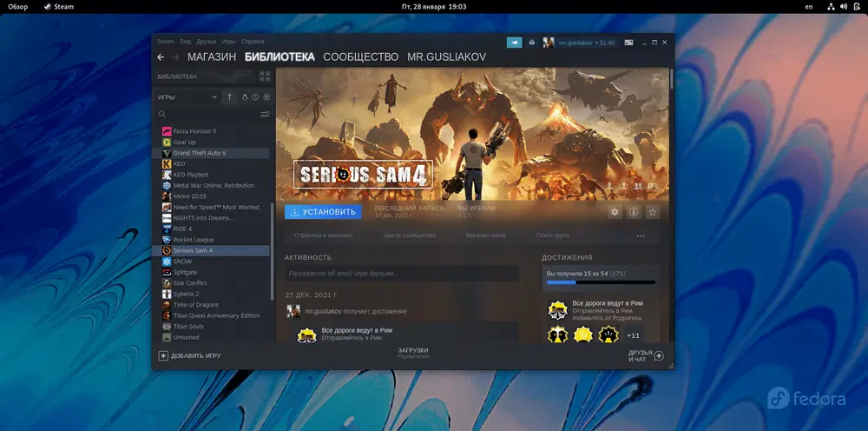Show game info with the info icon

pyautogui.click(x=634, y=212)
